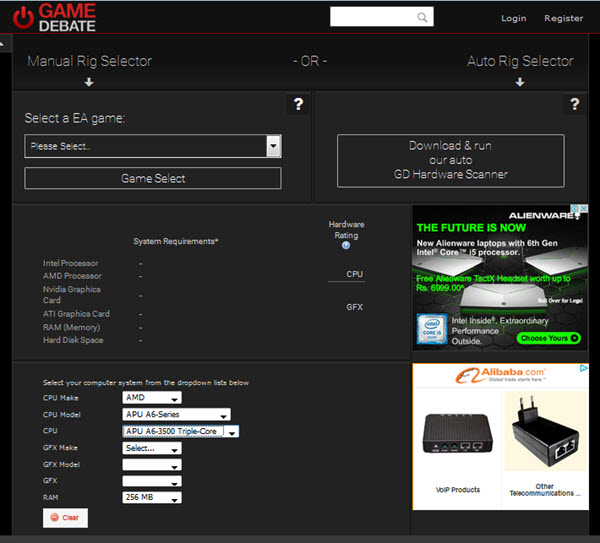Click the RAM (Memory) requirement label
600x543 pixels.
(x=71, y=328)
